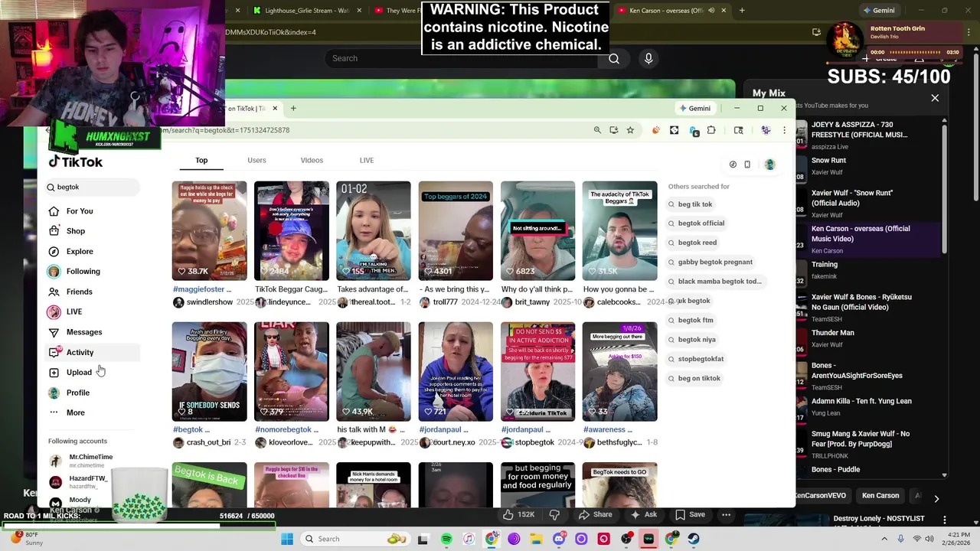Expand the More options in TikTok sidebar
Viewport: 980px width, 551px height.
tap(75, 412)
